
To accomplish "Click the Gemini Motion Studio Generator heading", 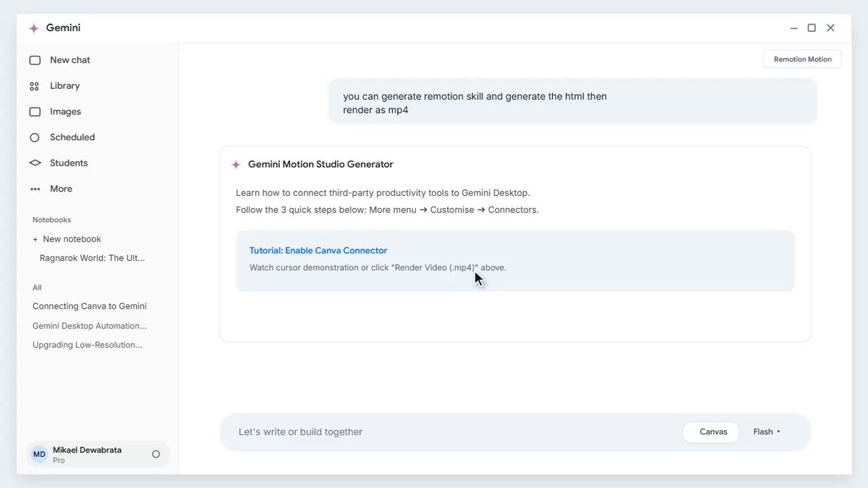I will click(x=320, y=165).
